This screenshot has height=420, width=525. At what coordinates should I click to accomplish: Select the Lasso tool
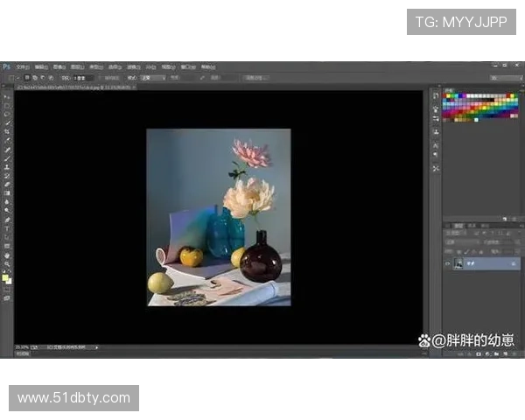pyautogui.click(x=7, y=114)
